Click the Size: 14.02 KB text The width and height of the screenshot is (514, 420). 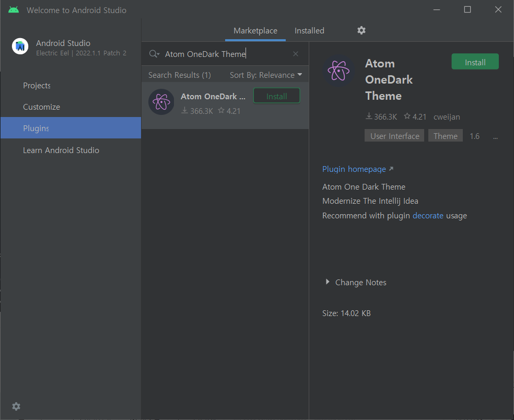pyautogui.click(x=346, y=313)
